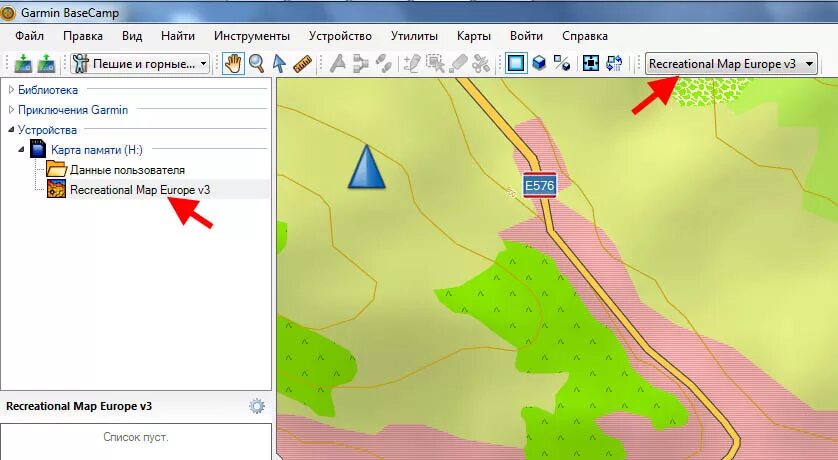Expand the Приключения Garmin section
838x460 pixels.
[x=11, y=110]
